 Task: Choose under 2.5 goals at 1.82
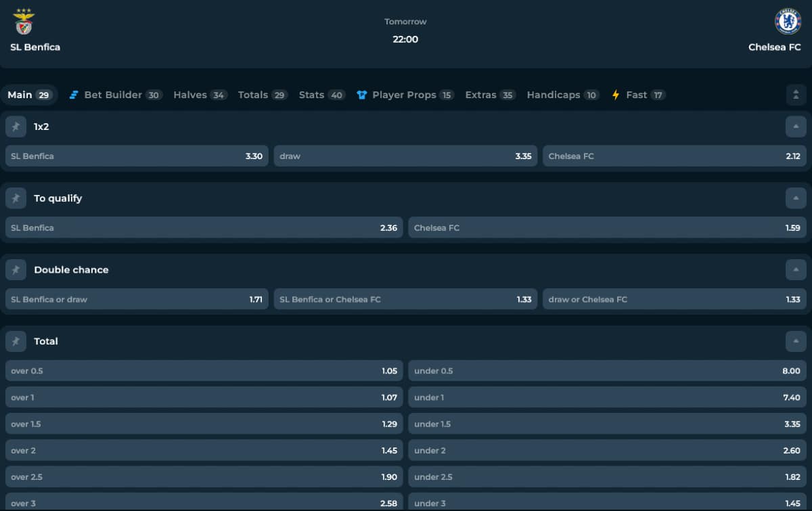coord(608,476)
